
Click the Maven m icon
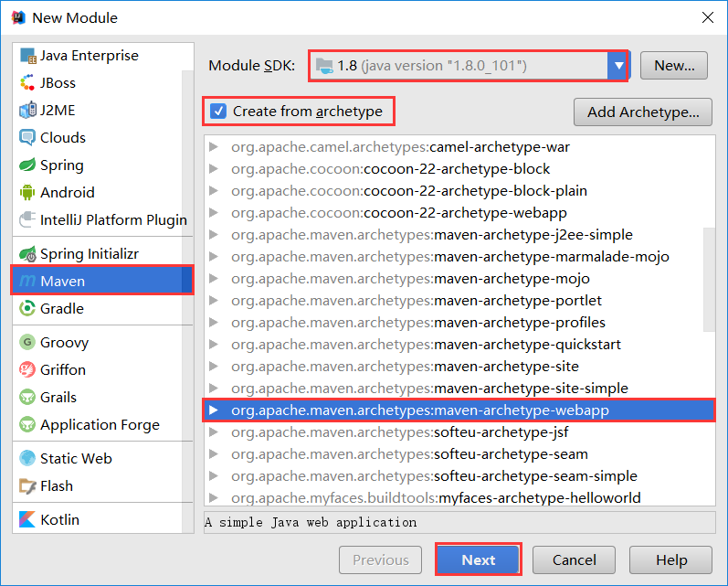(x=27, y=281)
